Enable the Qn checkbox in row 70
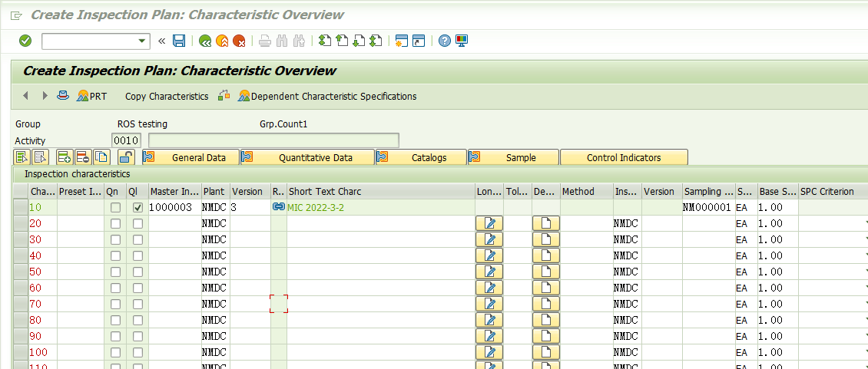Screen dimensions: 868x369 click(x=115, y=305)
